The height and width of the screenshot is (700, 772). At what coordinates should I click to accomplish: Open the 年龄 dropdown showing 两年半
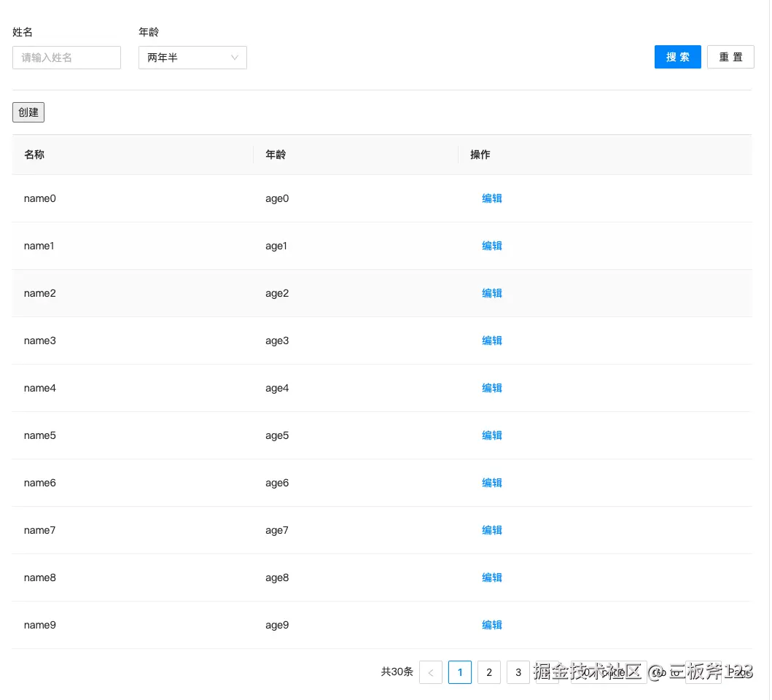point(192,58)
